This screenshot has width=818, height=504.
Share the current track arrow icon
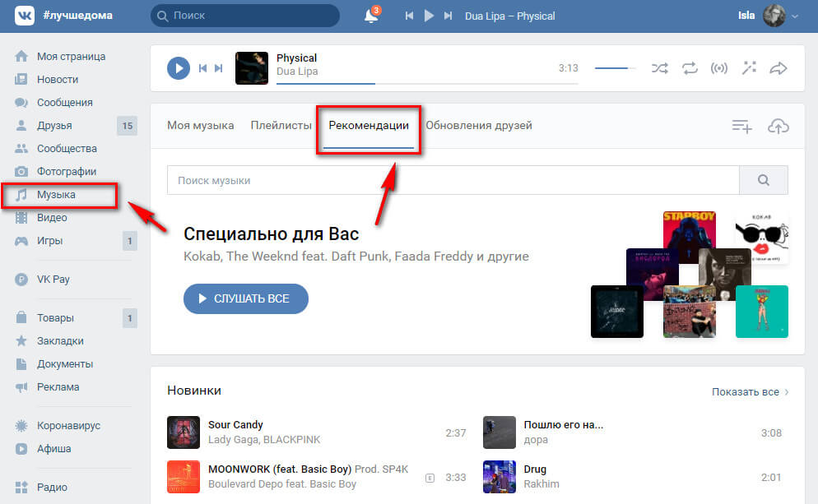point(778,68)
